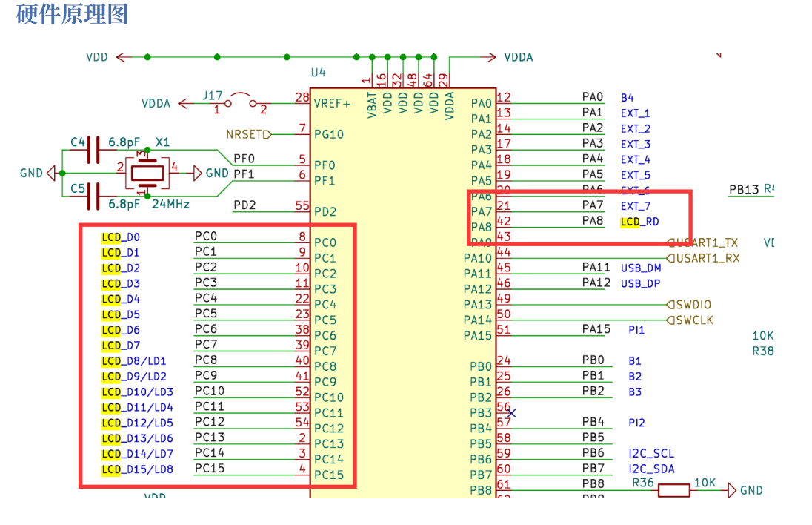Select capacitor C5 symbol
812x525 pixels.
point(94,197)
